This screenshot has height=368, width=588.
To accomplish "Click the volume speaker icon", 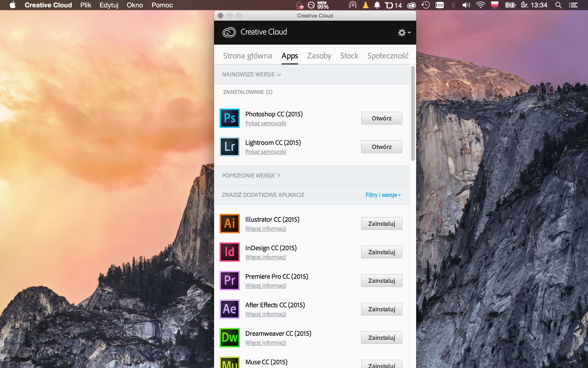I will (466, 5).
